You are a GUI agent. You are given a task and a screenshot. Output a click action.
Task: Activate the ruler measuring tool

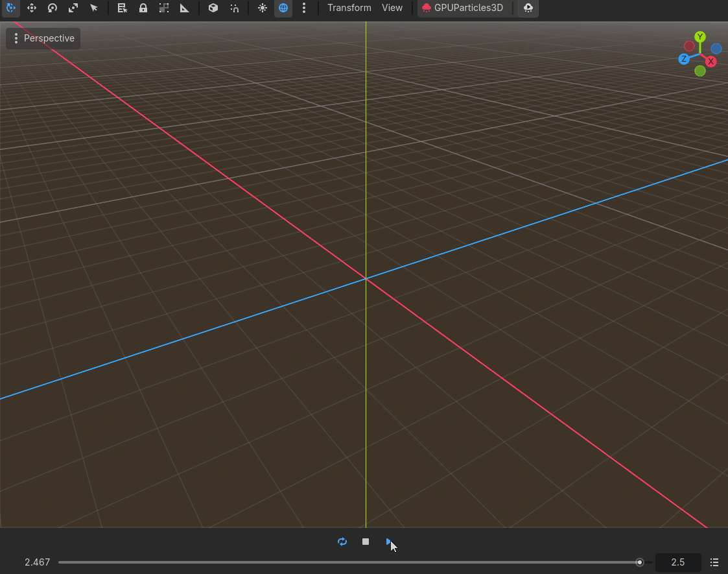coord(185,8)
